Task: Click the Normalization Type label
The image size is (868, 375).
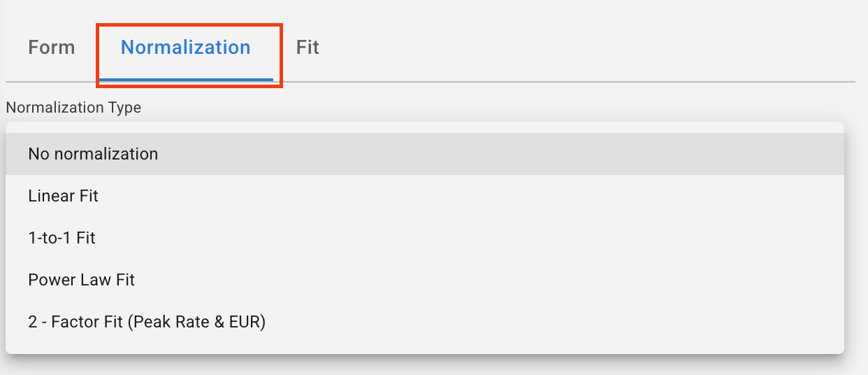Action: point(73,108)
